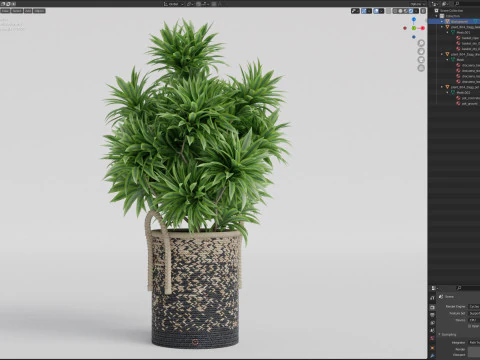Toggle the checkbox below Device

click(x=470, y=326)
